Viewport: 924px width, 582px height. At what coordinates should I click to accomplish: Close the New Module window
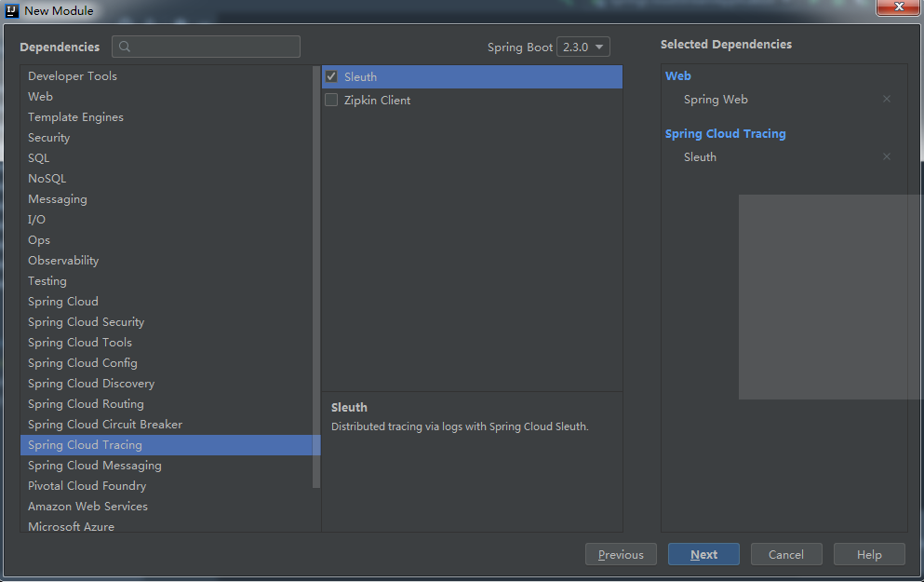(899, 7)
